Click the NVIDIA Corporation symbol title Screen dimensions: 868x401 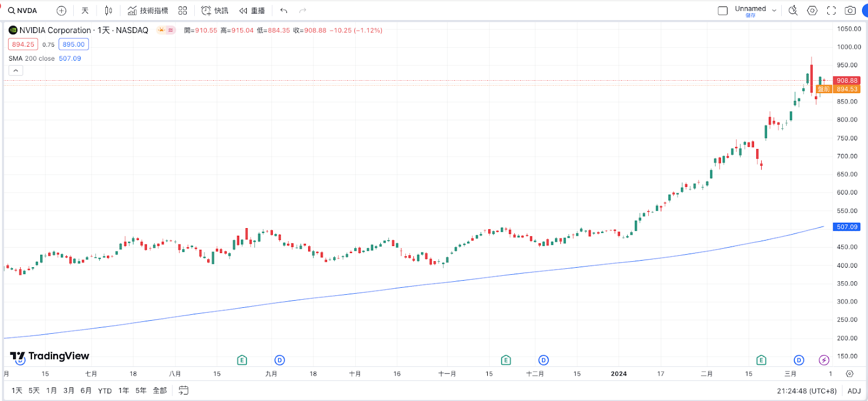tap(55, 30)
